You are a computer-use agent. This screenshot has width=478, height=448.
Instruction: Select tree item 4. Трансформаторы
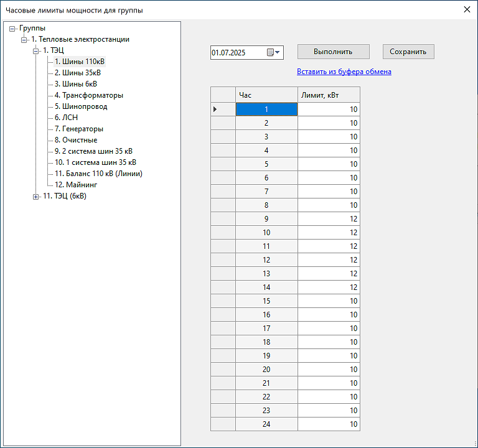[x=89, y=95]
